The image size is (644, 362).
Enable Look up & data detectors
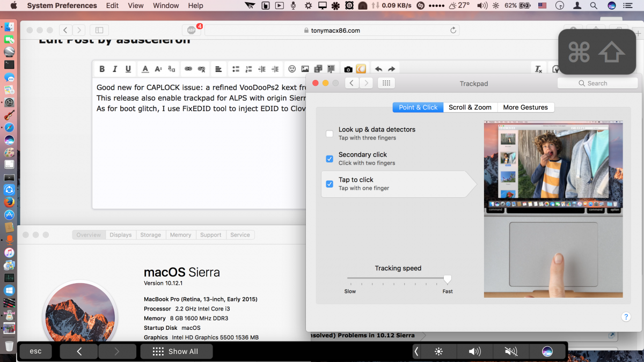tap(330, 134)
